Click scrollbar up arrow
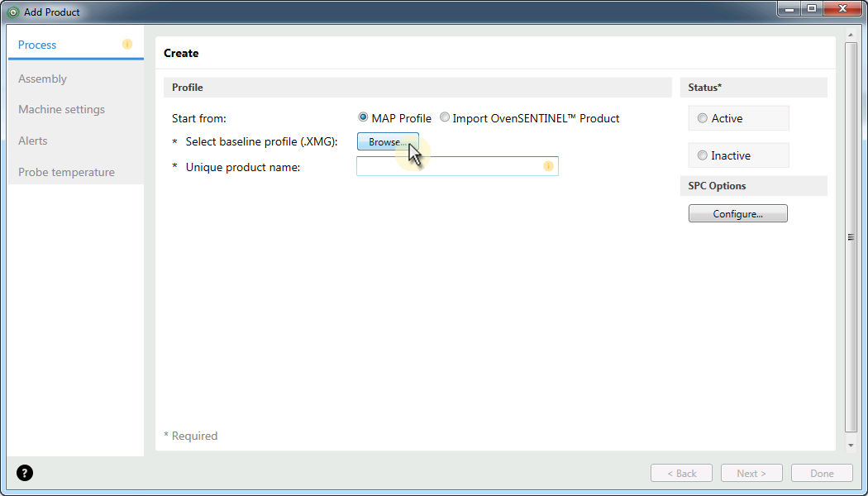 click(x=851, y=35)
